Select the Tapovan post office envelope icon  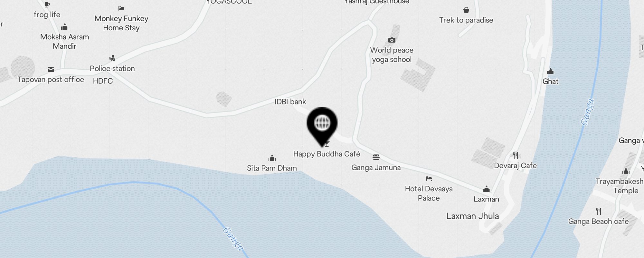[x=51, y=70]
